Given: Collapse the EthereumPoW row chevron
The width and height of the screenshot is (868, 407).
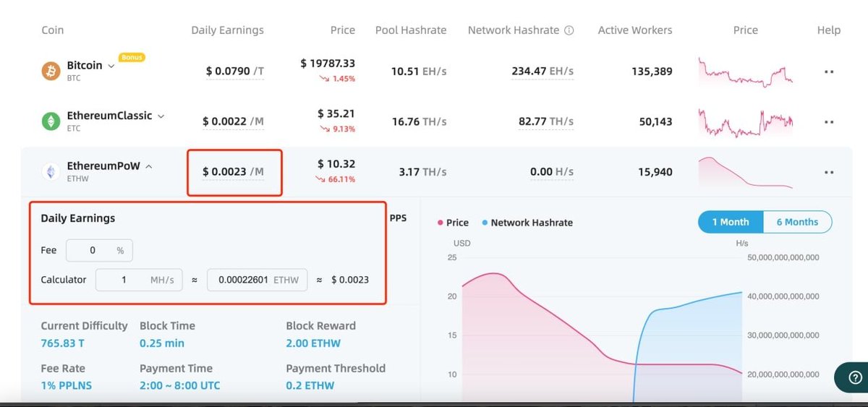Looking at the screenshot, I should (x=149, y=166).
